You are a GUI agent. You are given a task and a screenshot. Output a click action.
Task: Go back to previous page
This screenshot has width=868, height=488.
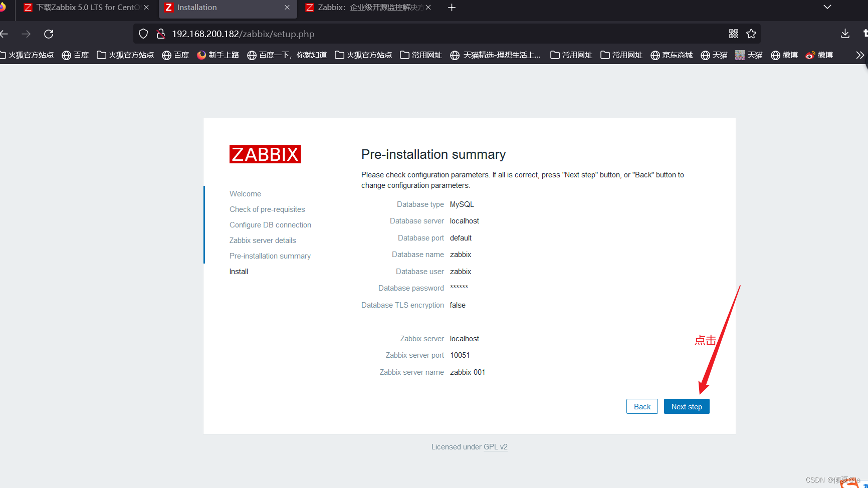(5, 34)
